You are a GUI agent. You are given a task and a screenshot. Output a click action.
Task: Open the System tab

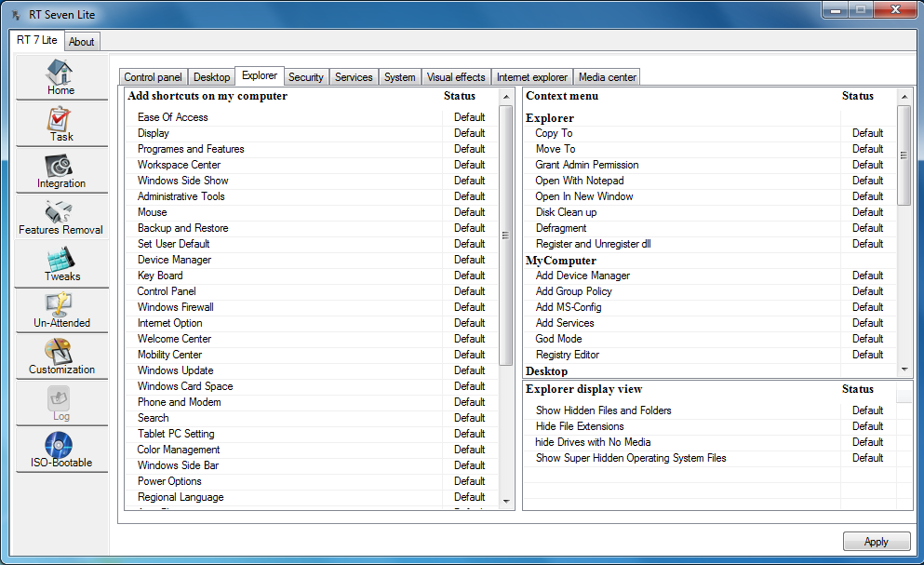pyautogui.click(x=399, y=77)
